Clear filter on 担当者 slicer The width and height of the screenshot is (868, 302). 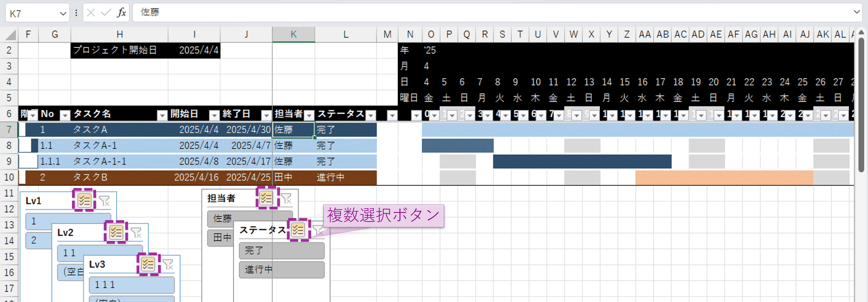pyautogui.click(x=286, y=198)
